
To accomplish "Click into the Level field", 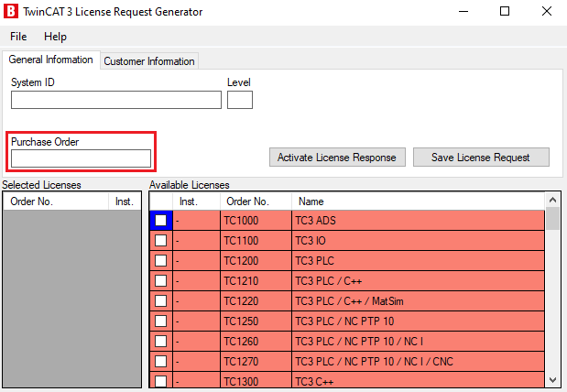I will point(240,100).
